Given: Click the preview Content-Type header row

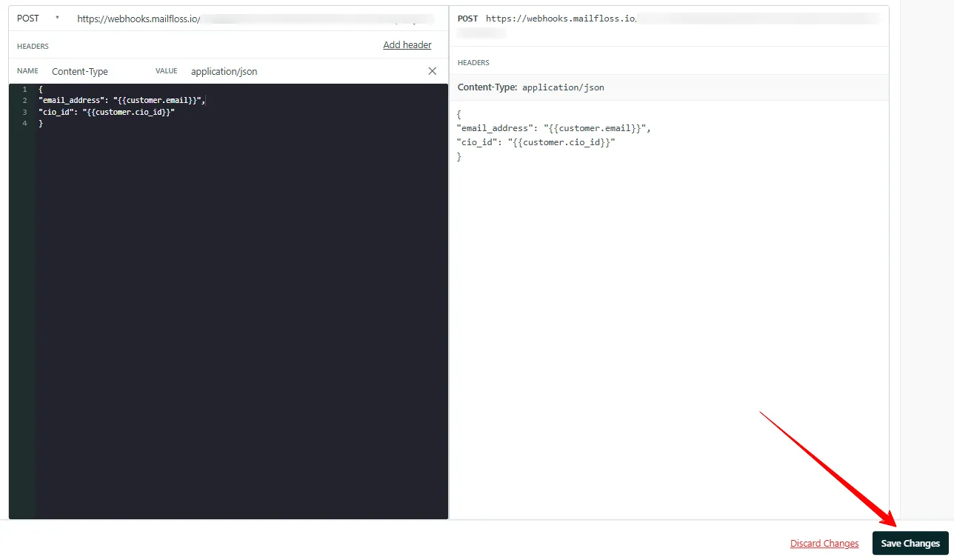Looking at the screenshot, I should tap(669, 87).
